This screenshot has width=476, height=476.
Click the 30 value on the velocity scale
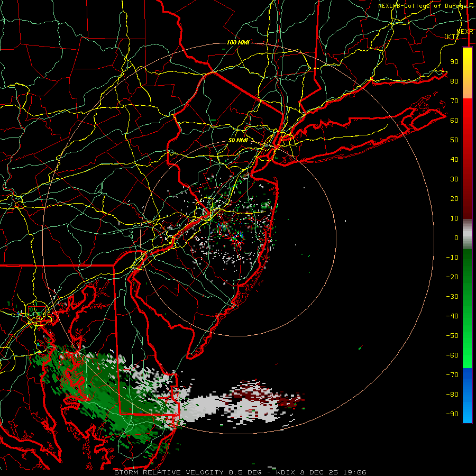[x=454, y=179]
